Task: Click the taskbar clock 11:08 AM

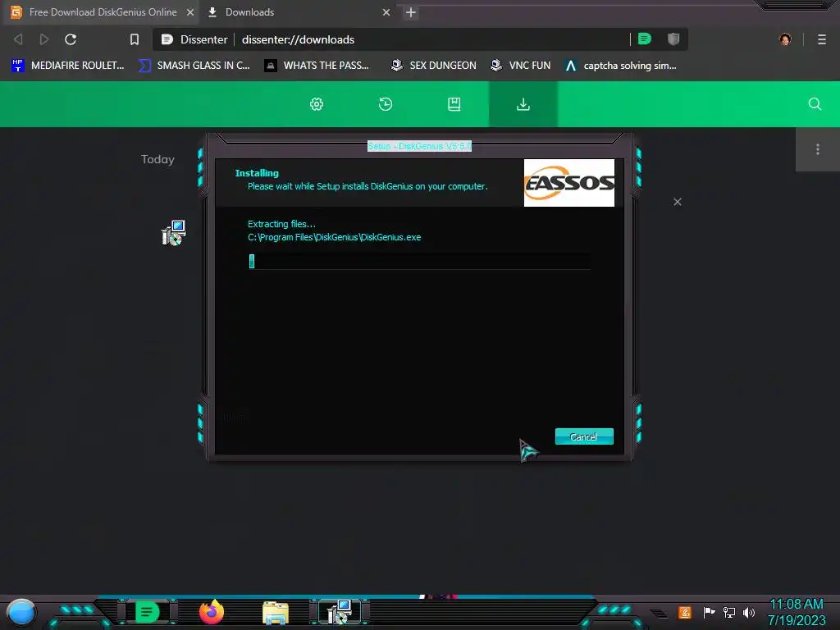Action: (x=797, y=604)
